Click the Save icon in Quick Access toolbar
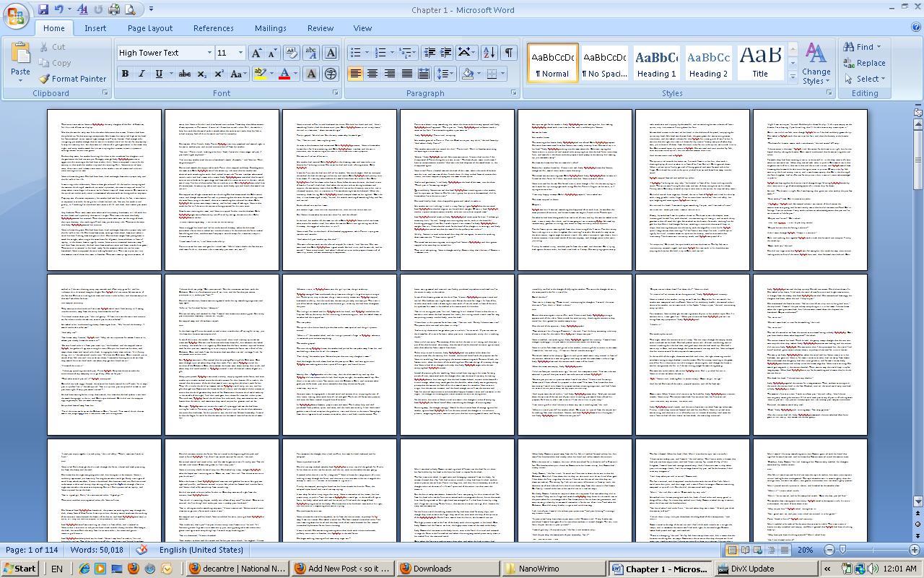This screenshot has height=578, width=924. [x=43, y=9]
